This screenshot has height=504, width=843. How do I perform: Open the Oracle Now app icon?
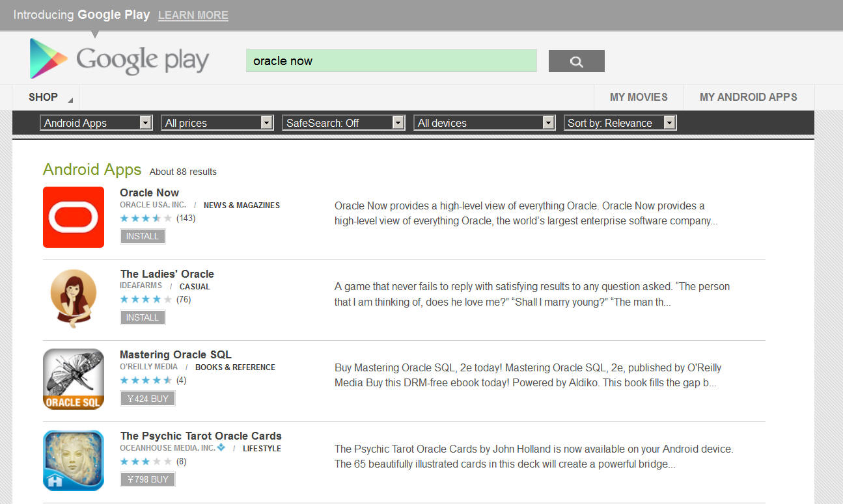tap(73, 217)
